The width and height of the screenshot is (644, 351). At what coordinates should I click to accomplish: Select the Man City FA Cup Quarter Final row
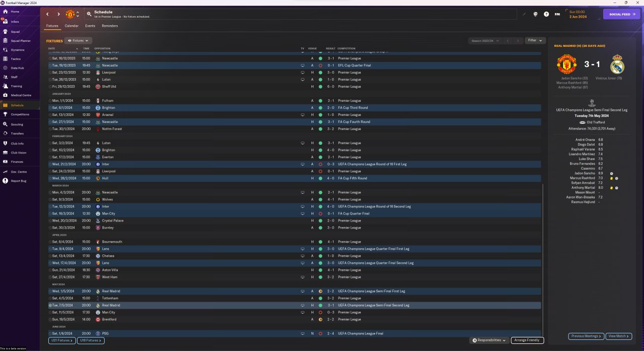[295, 214]
